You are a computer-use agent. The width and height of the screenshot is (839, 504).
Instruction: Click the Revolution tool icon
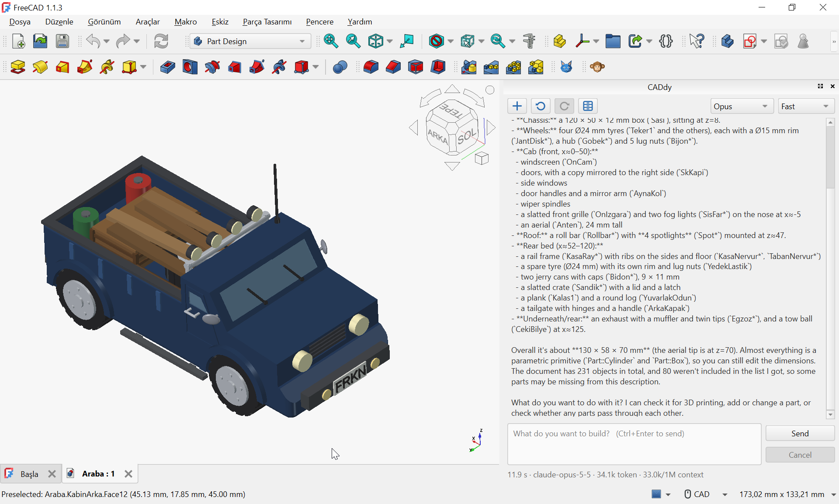[40, 67]
